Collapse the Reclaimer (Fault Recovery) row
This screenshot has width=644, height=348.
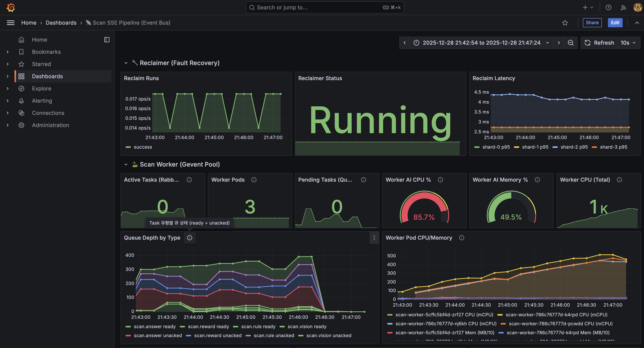[126, 63]
